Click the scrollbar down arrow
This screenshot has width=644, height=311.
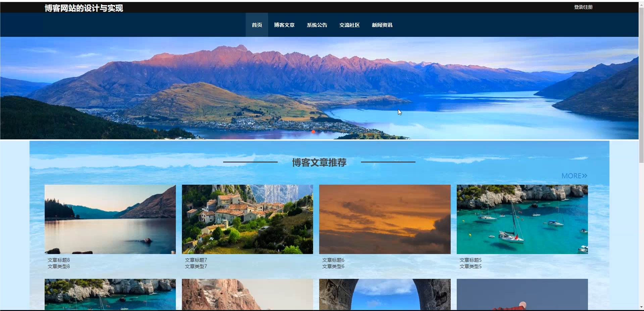coord(641,307)
